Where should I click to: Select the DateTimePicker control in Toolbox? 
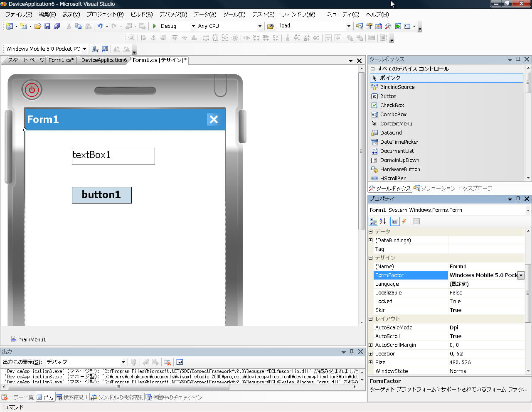click(x=399, y=142)
